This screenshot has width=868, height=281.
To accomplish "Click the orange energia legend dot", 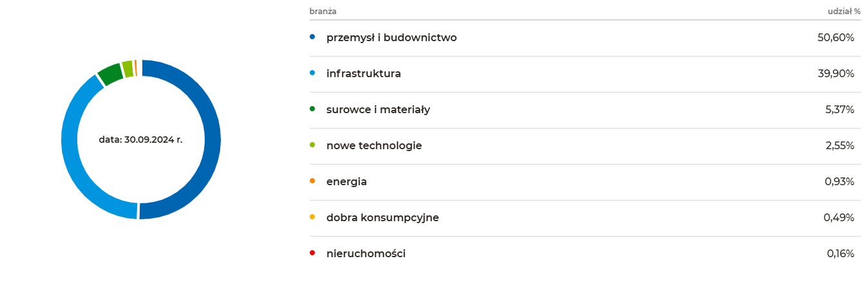I will (x=312, y=181).
